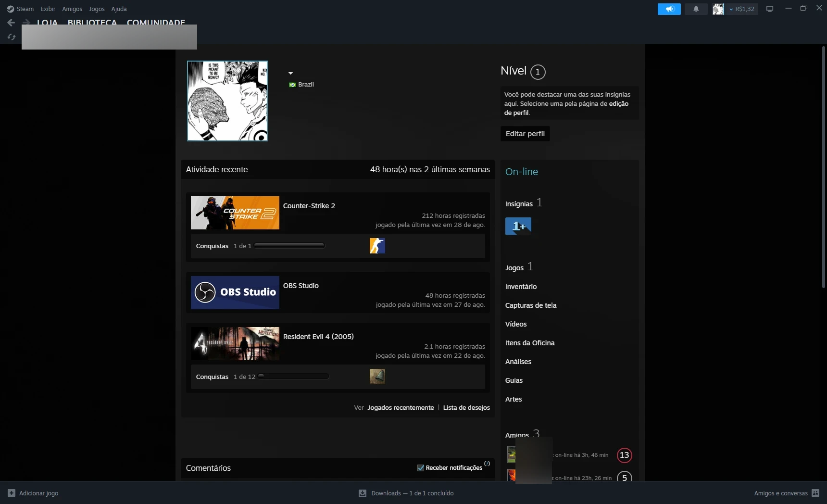Open the OBS Studio title link
The image size is (827, 504).
(x=301, y=286)
